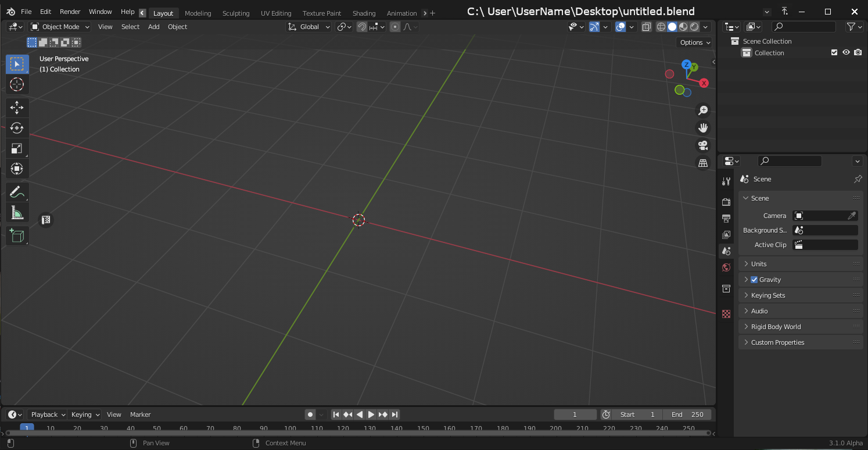Screen dimensions: 868x450
Task: Open the Texture properties checker tab
Action: pyautogui.click(x=726, y=314)
